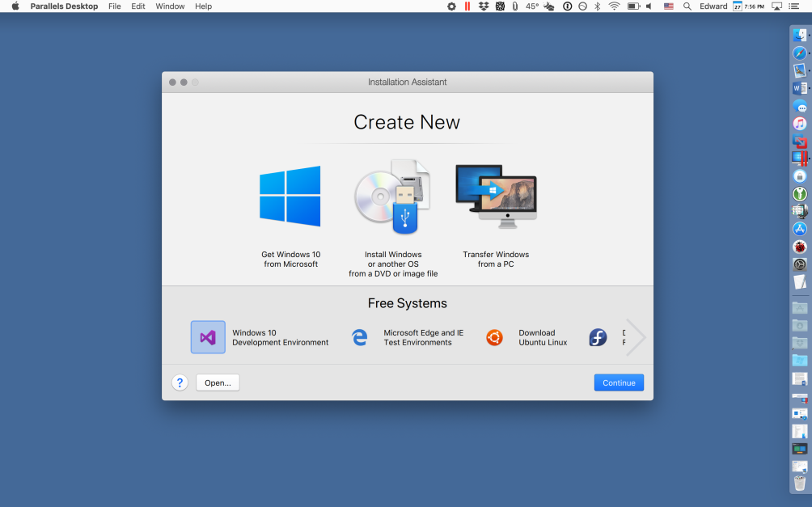Pick the Download Ubuntu Linux icon
The image size is (812, 507).
pos(494,338)
